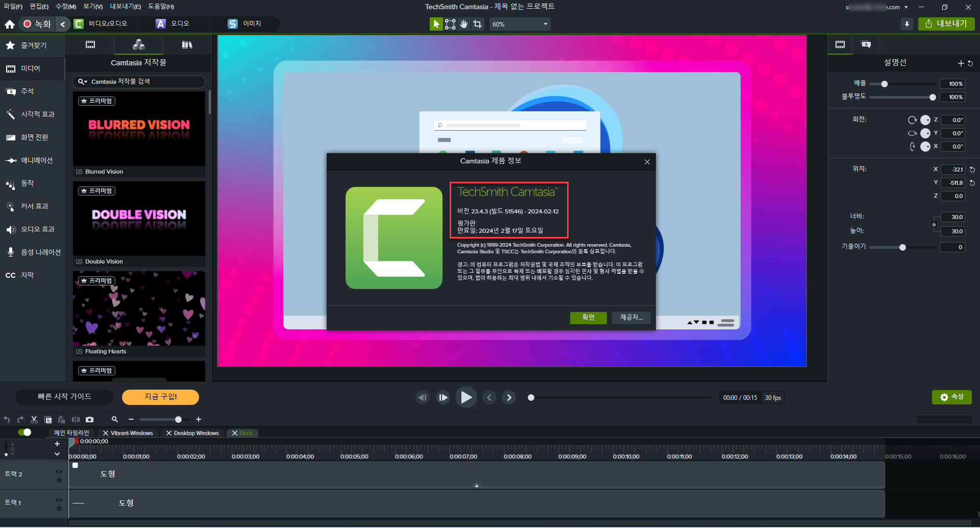The image size is (980, 528).
Task: Go to the Home screen icon
Action: click(10, 24)
